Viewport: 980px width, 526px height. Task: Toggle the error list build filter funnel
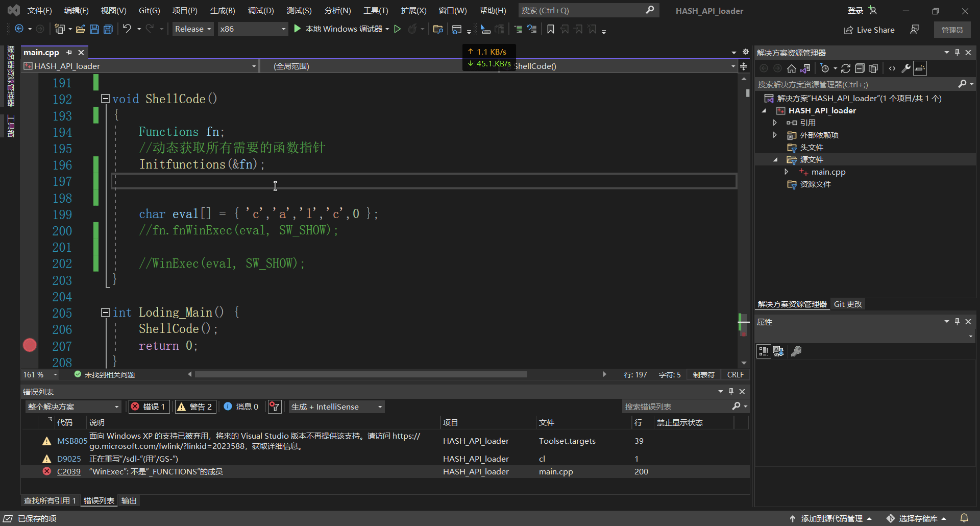coord(275,407)
